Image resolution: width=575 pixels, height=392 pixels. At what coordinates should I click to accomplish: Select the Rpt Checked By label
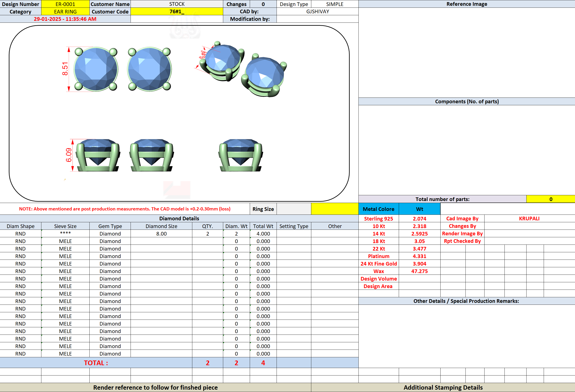tap(462, 241)
